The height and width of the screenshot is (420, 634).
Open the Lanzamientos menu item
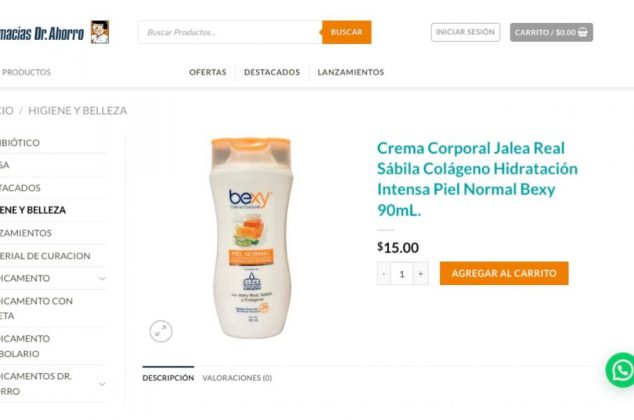351,72
